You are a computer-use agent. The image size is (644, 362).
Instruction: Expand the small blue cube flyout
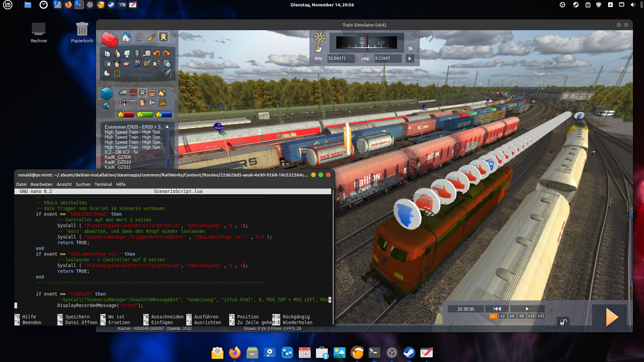(106, 106)
